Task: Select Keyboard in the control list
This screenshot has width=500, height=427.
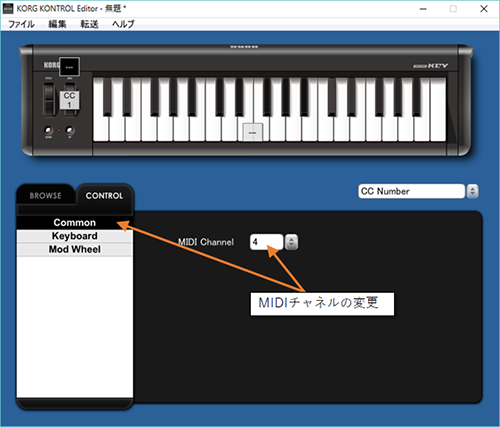Action: (75, 236)
